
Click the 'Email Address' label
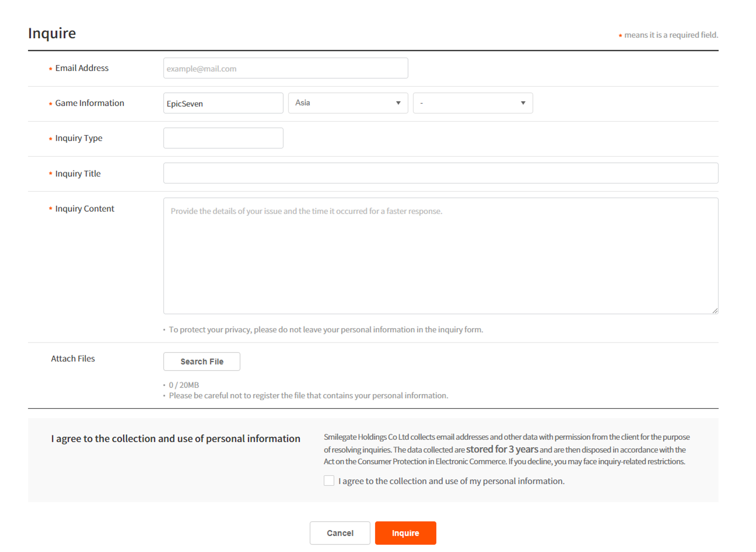pos(82,68)
